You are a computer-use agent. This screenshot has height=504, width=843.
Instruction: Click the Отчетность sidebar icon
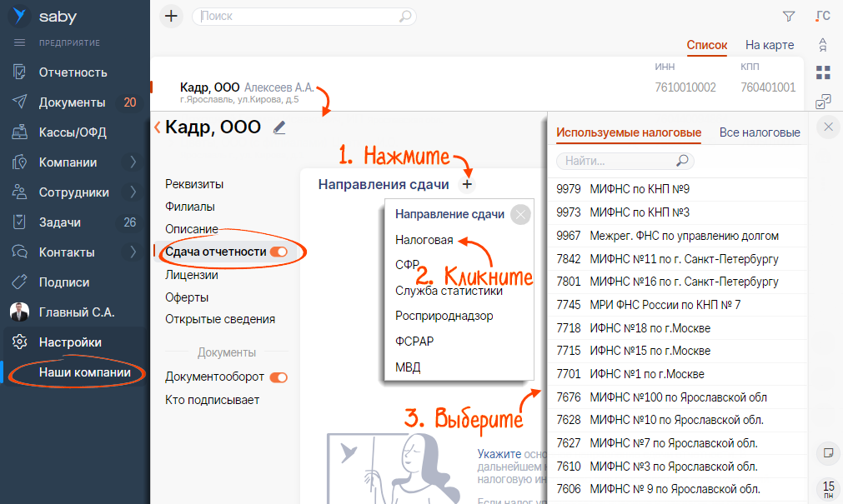[19, 72]
